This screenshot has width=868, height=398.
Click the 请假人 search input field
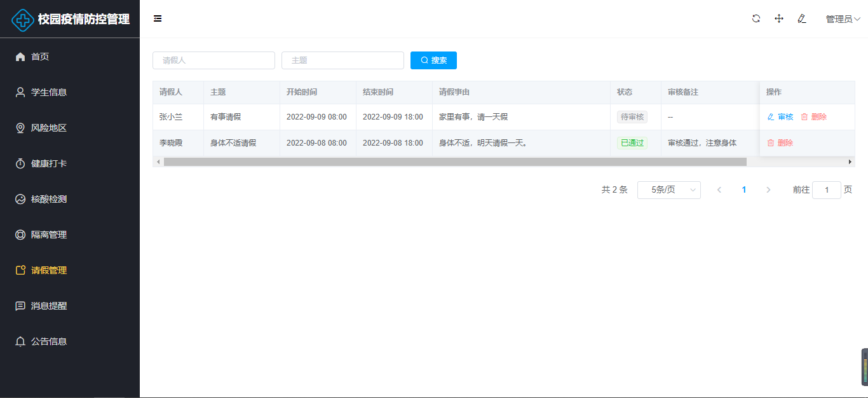tap(214, 60)
